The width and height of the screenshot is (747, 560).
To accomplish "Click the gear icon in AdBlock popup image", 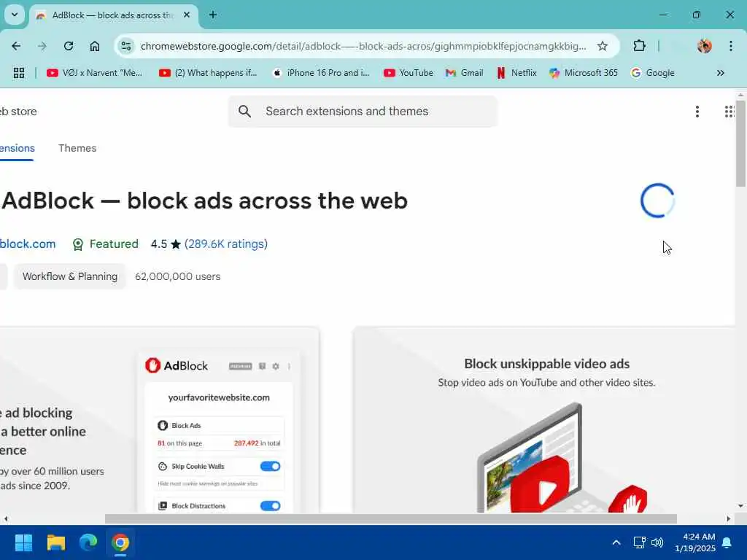I will (x=276, y=366).
